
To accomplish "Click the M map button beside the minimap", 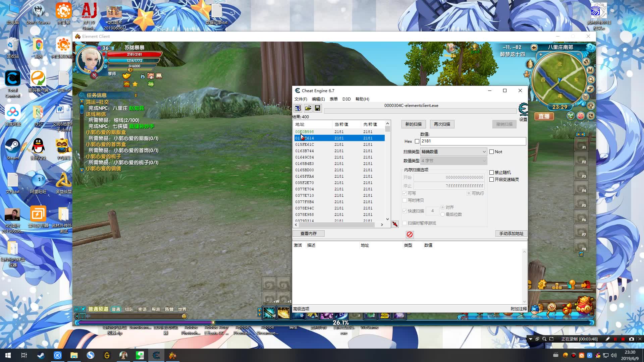I will click(x=590, y=70).
